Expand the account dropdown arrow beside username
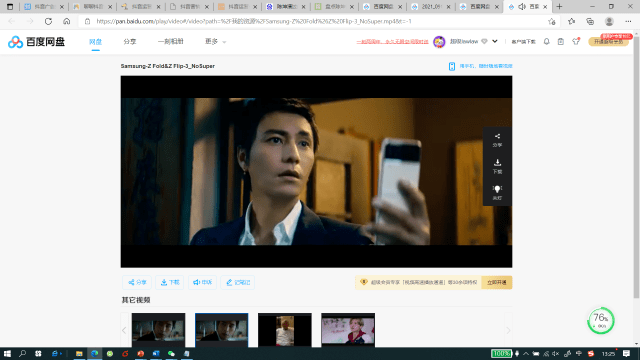 click(495, 42)
